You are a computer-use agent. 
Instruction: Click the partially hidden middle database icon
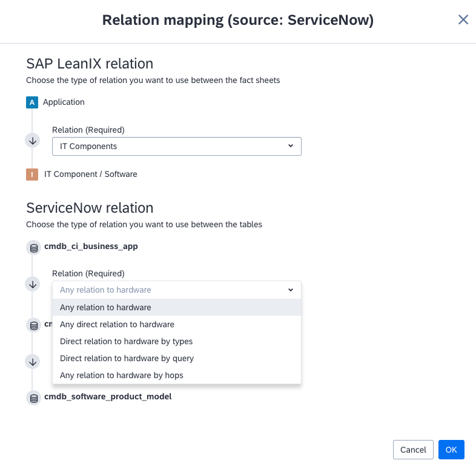click(x=34, y=325)
